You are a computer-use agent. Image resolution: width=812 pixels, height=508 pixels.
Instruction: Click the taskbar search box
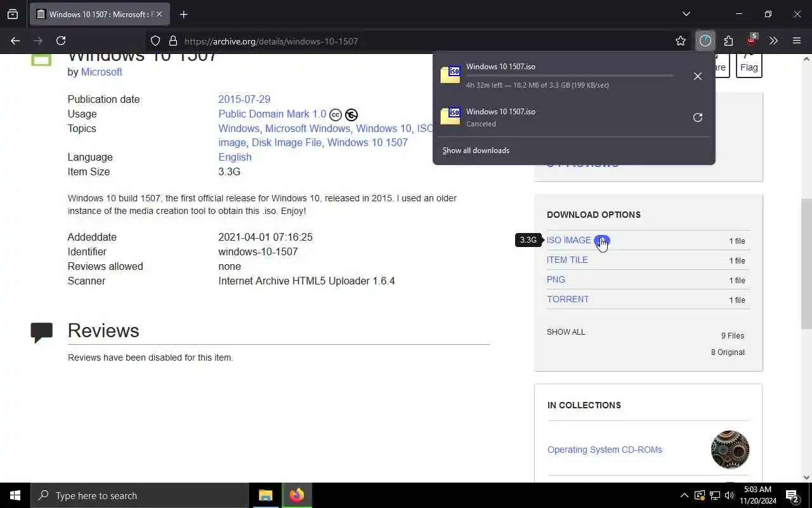[140, 495]
